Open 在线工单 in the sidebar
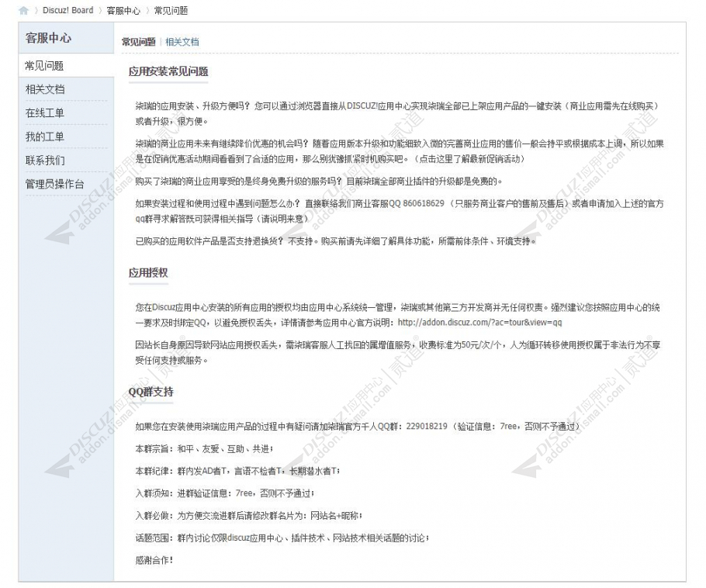The width and height of the screenshot is (706, 588). [x=66, y=113]
